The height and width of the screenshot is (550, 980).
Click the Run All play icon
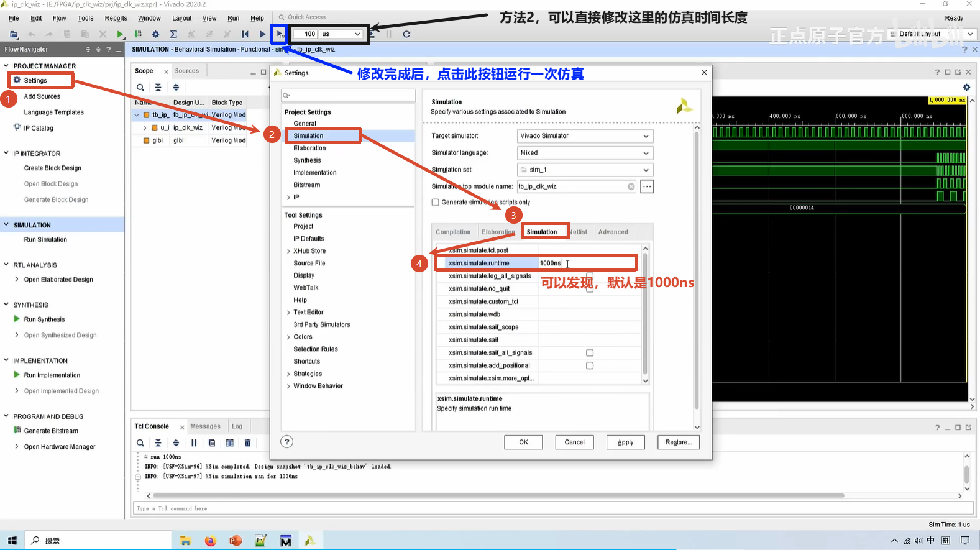[262, 34]
